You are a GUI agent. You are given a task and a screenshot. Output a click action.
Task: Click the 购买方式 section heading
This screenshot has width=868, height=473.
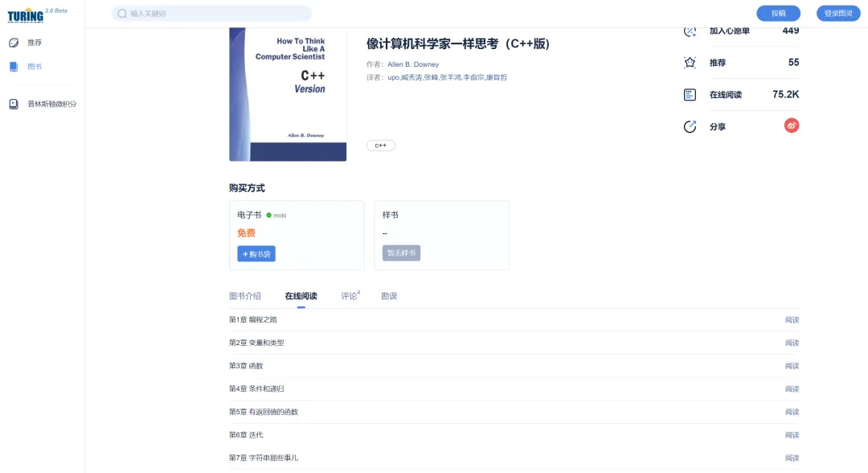tap(247, 188)
